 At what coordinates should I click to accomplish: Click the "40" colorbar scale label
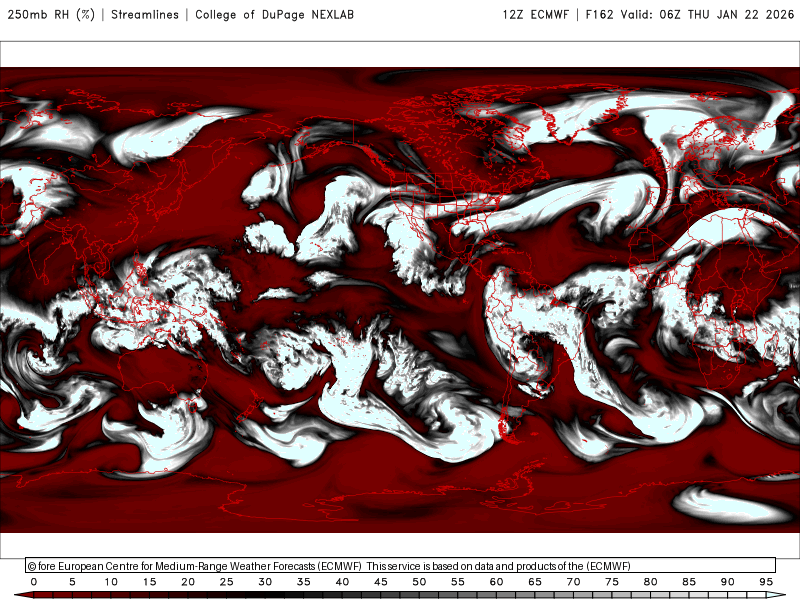[x=342, y=582]
